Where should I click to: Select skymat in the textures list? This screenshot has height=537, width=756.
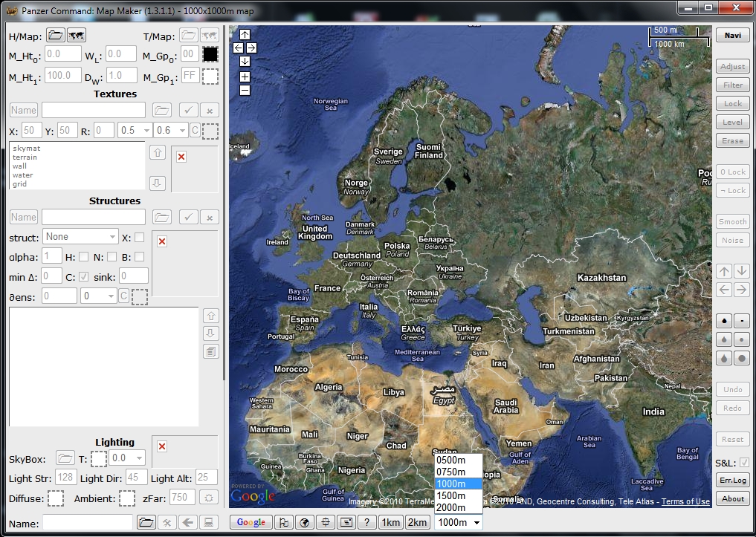click(x=27, y=149)
